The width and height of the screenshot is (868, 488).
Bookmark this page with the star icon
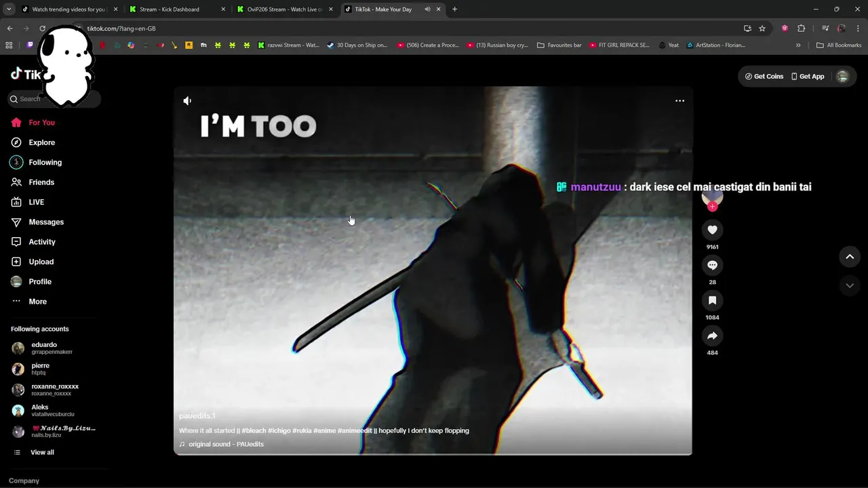click(x=762, y=28)
